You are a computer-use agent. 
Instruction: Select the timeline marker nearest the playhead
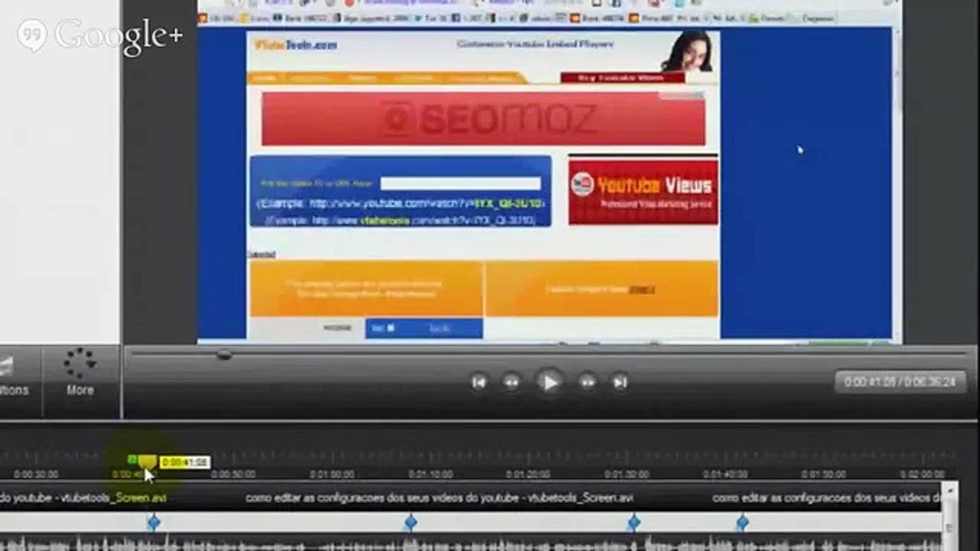click(x=154, y=523)
